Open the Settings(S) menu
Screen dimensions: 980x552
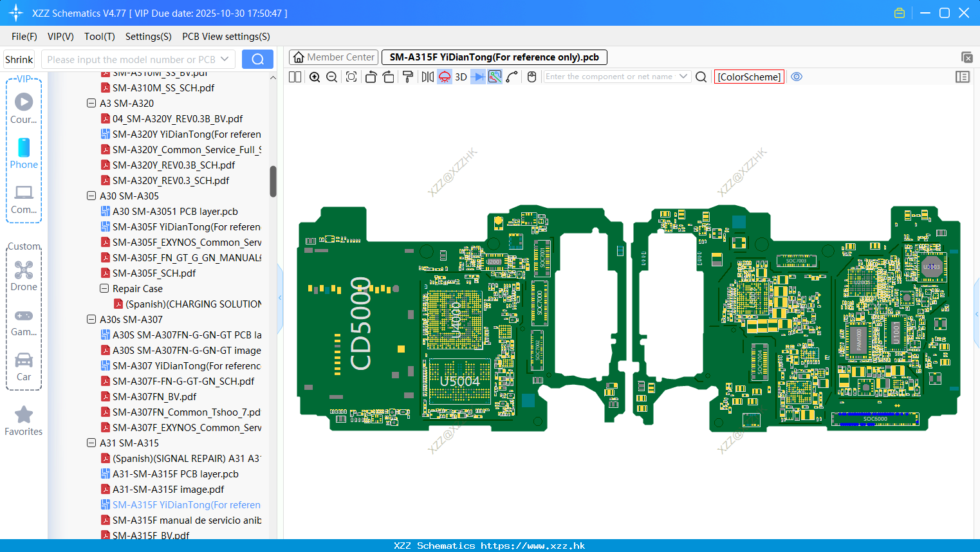tap(149, 37)
